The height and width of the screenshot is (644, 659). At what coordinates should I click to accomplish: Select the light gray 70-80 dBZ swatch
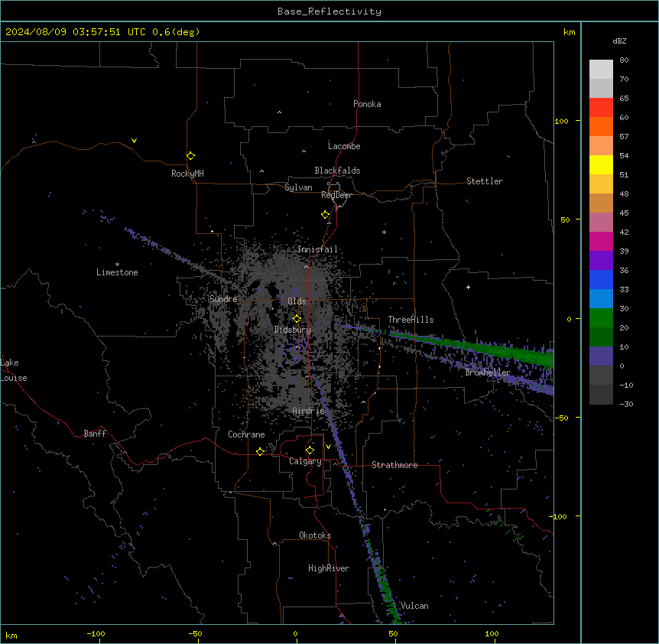click(601, 69)
